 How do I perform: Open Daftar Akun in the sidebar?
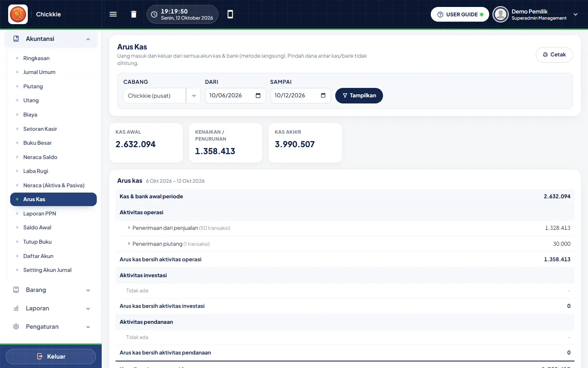[38, 256]
